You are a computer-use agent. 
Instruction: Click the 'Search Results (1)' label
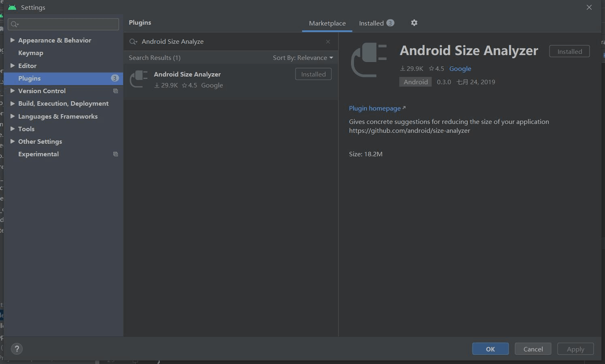point(155,58)
